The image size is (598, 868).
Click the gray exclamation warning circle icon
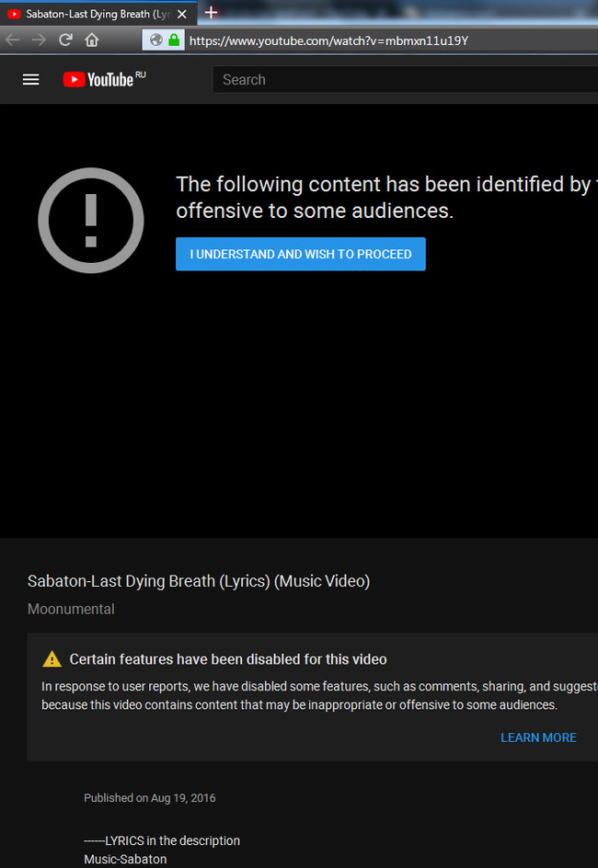[x=91, y=221]
